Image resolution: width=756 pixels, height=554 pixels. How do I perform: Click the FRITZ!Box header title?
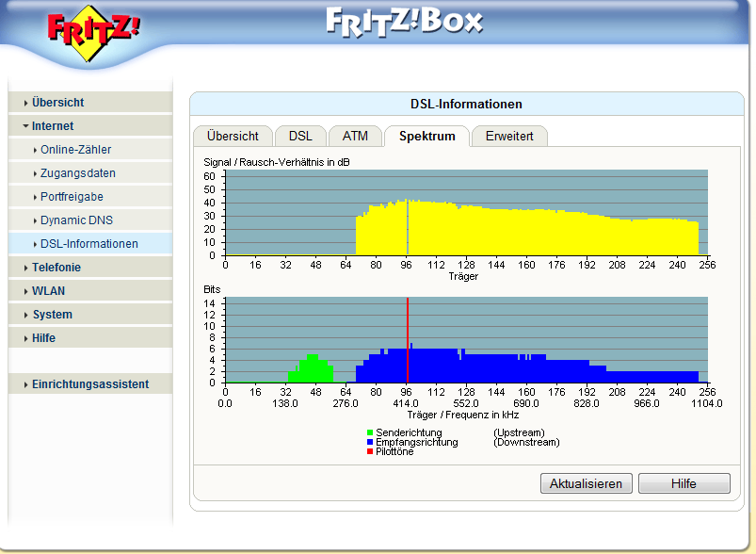point(404,23)
